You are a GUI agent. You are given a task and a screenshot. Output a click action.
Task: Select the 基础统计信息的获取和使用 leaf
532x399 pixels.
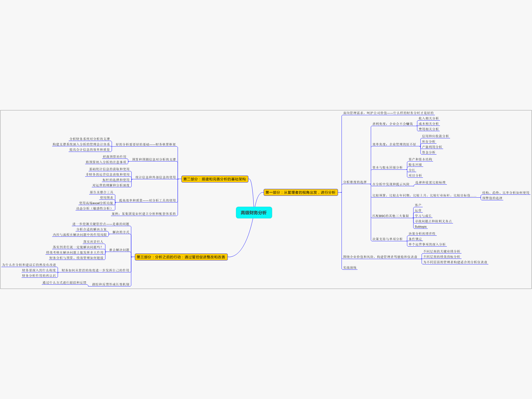(109, 169)
